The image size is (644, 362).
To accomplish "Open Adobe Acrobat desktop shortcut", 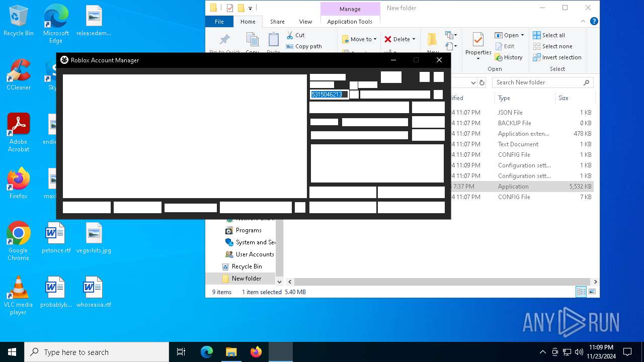I will (19, 133).
